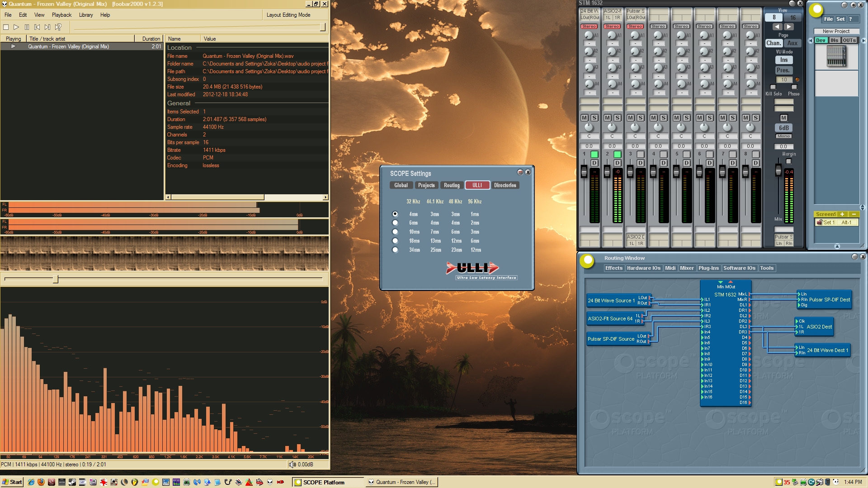Click the Play button in foobar2000 toolbar
The height and width of the screenshot is (488, 868).
coord(16,27)
